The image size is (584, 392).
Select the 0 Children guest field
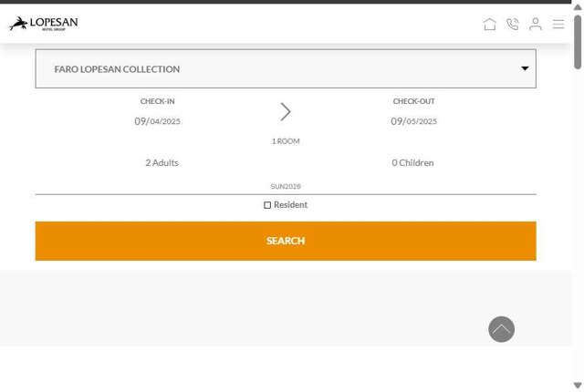[x=412, y=163]
